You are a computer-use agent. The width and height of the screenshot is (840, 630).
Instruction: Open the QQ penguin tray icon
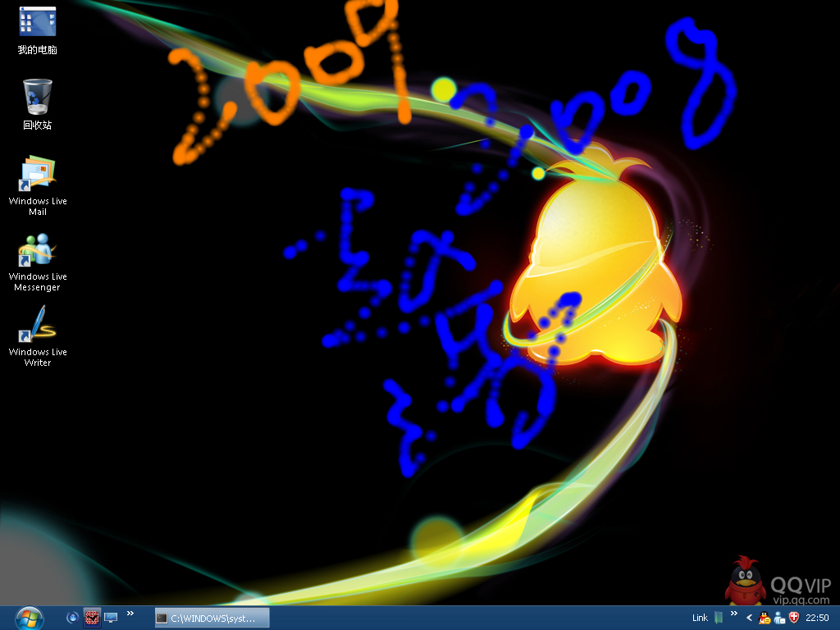click(x=765, y=618)
